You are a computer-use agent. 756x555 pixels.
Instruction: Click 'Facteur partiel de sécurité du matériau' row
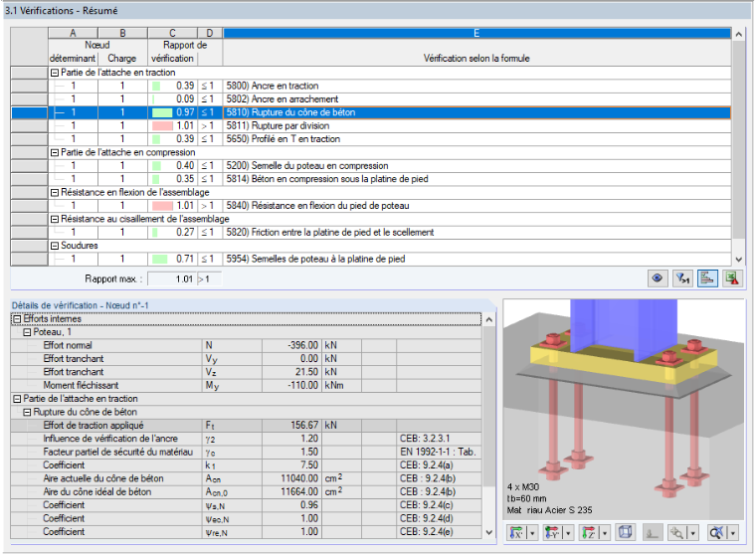pyautogui.click(x=246, y=453)
